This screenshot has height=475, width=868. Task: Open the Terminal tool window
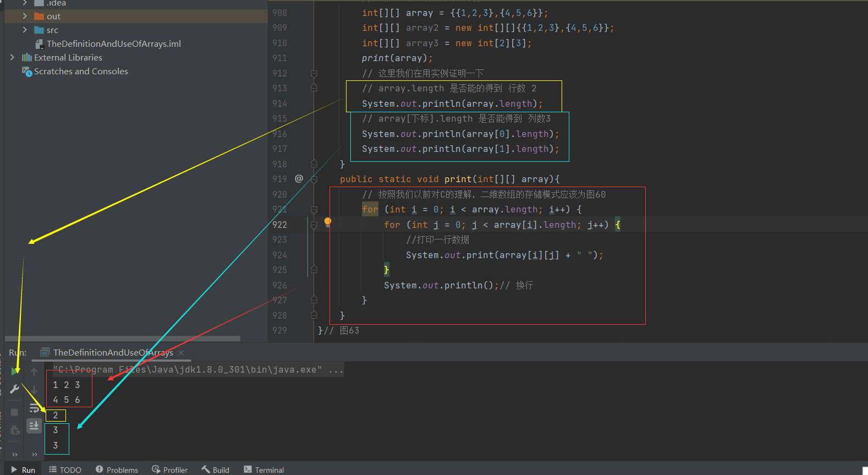click(263, 469)
